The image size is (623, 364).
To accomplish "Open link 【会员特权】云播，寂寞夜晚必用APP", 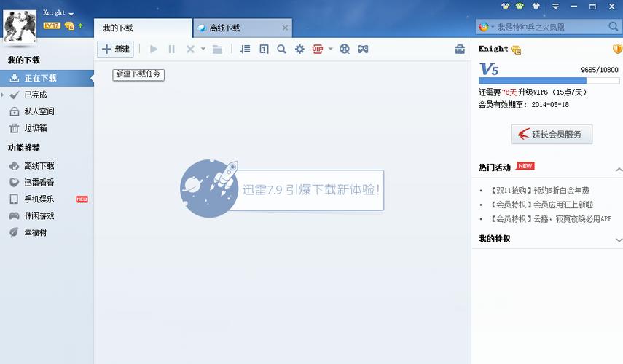I will (549, 218).
